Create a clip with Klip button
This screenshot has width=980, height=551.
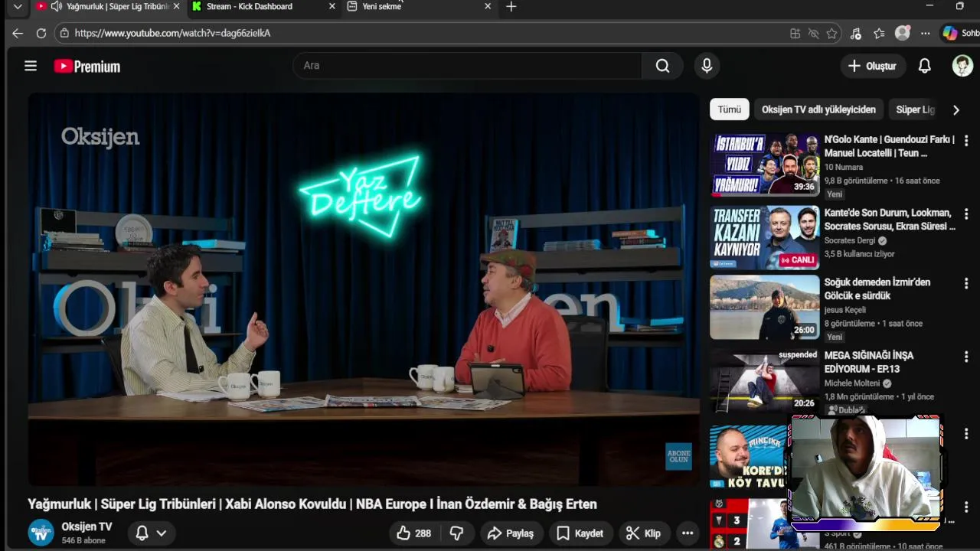tap(643, 533)
